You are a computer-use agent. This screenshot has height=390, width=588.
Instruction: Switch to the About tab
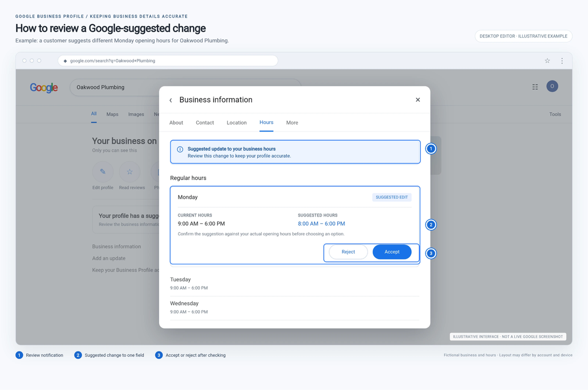[x=176, y=122]
